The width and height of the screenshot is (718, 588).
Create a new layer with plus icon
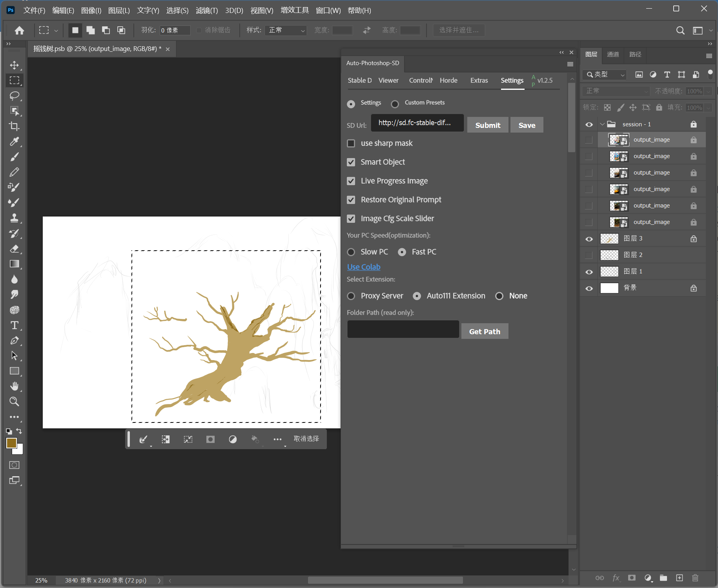coord(680,578)
